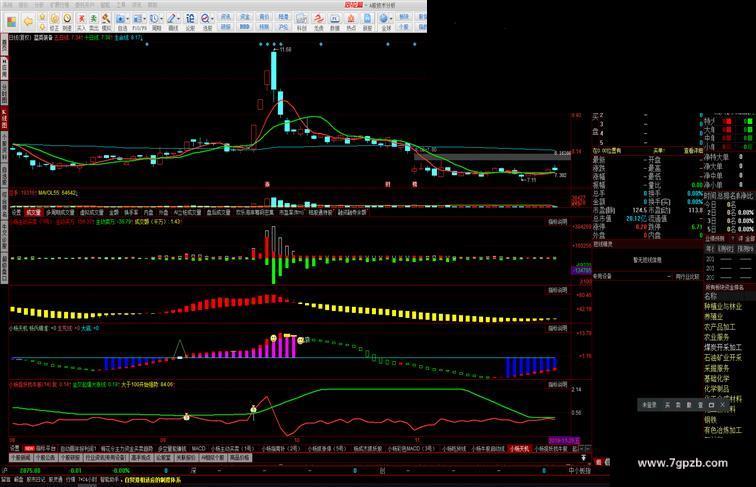The width and height of the screenshot is (756, 487).
Task: Click the 两行业比较 button
Action: point(688,276)
